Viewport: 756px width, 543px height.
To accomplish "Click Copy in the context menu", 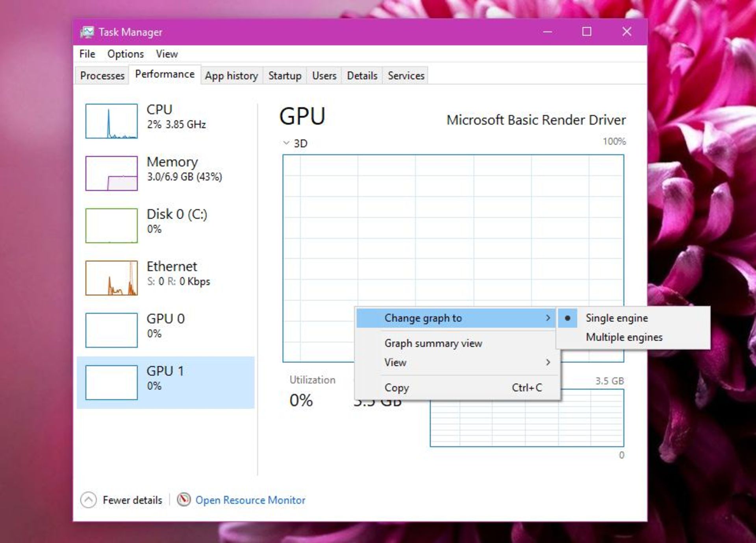I will coord(397,388).
